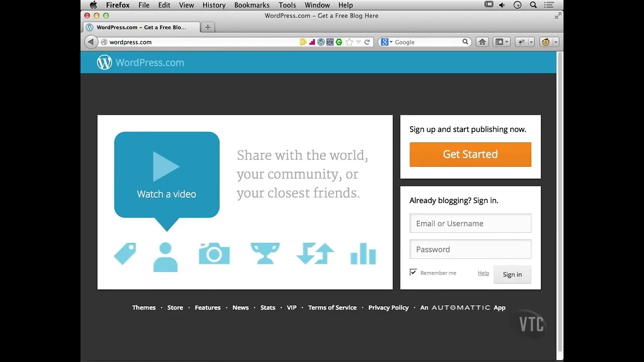644x362 pixels.
Task: Select the WordPress.com – Get a Free Blog tab
Action: click(141, 27)
